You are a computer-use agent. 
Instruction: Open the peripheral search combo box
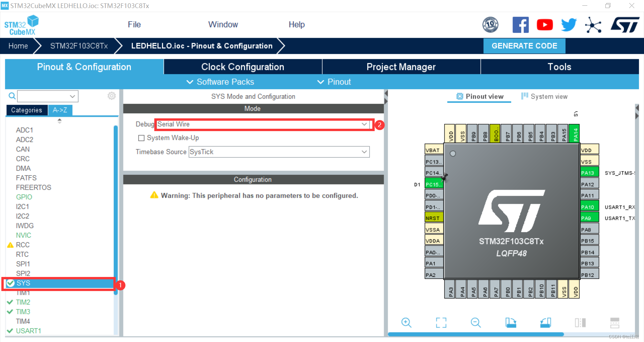(48, 96)
